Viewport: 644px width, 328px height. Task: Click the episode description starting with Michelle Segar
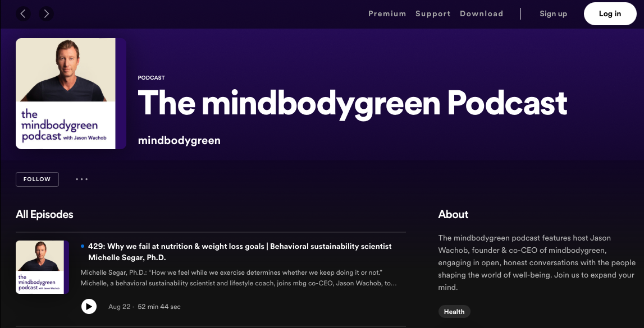tap(239, 278)
